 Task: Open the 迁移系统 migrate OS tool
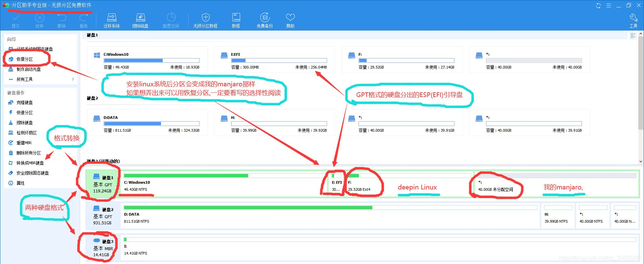pos(111,21)
